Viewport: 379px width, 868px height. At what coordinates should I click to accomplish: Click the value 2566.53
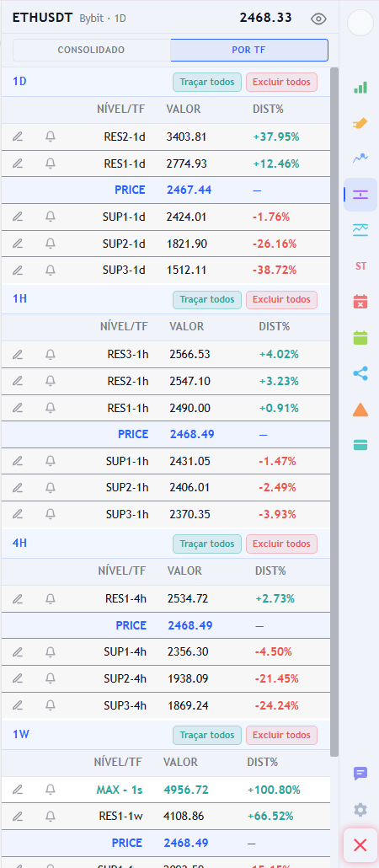pos(189,354)
